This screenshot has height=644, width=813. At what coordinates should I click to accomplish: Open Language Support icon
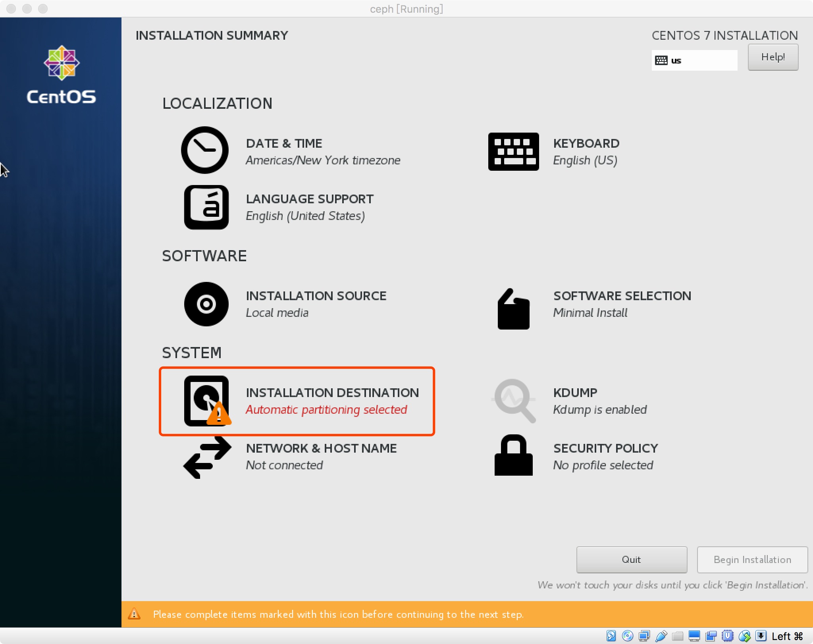click(206, 207)
